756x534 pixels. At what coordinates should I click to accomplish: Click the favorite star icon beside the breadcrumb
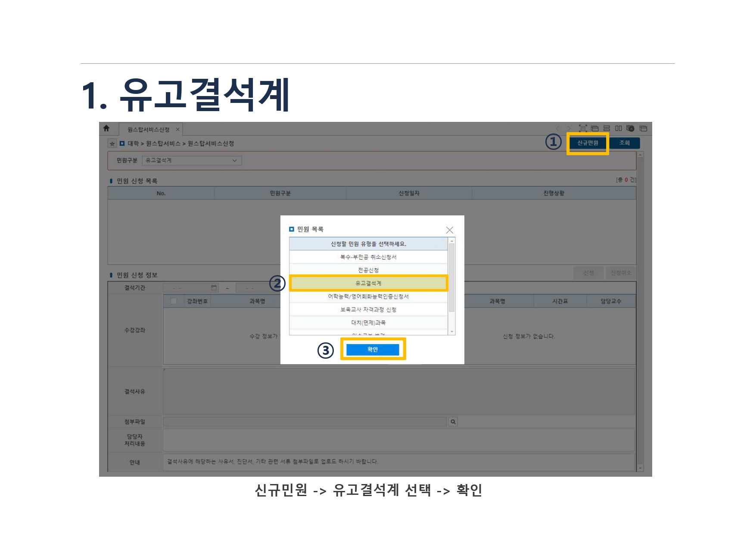point(112,144)
